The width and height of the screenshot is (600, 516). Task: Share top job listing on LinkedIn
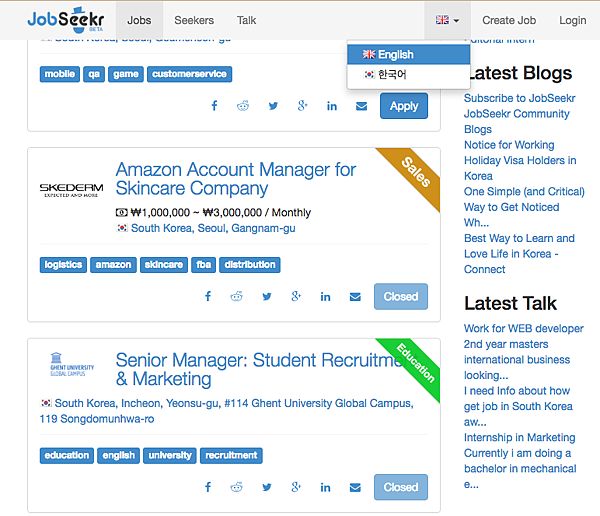point(332,106)
